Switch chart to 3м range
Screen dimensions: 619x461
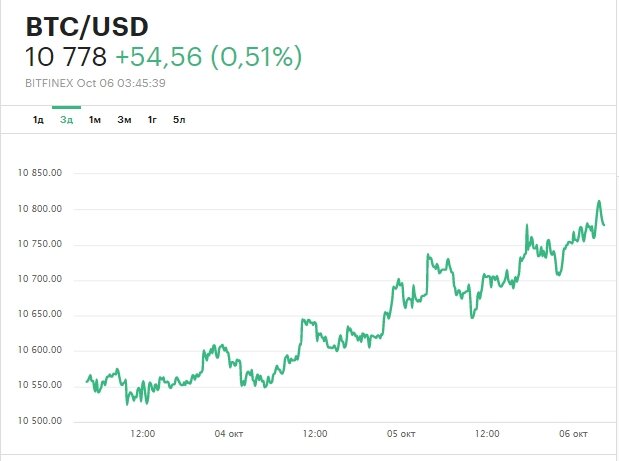124,120
